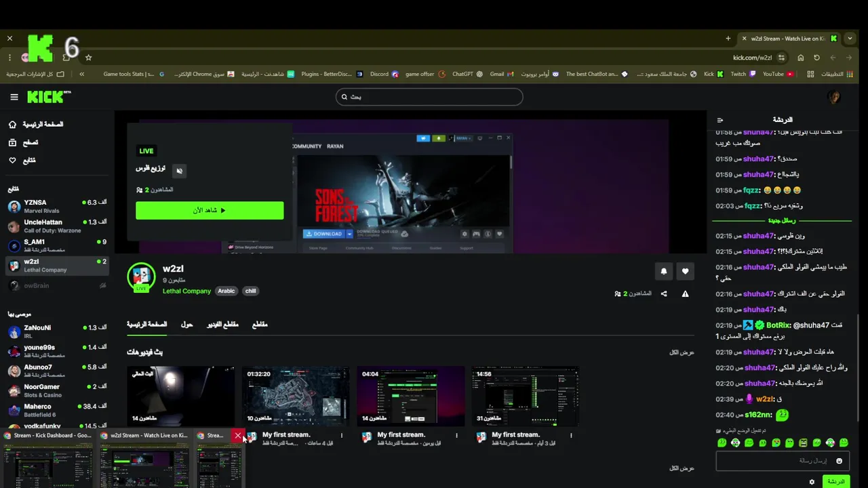Open the Following heart icon in sidebar
Viewport: 868px width, 488px height.
(12, 160)
